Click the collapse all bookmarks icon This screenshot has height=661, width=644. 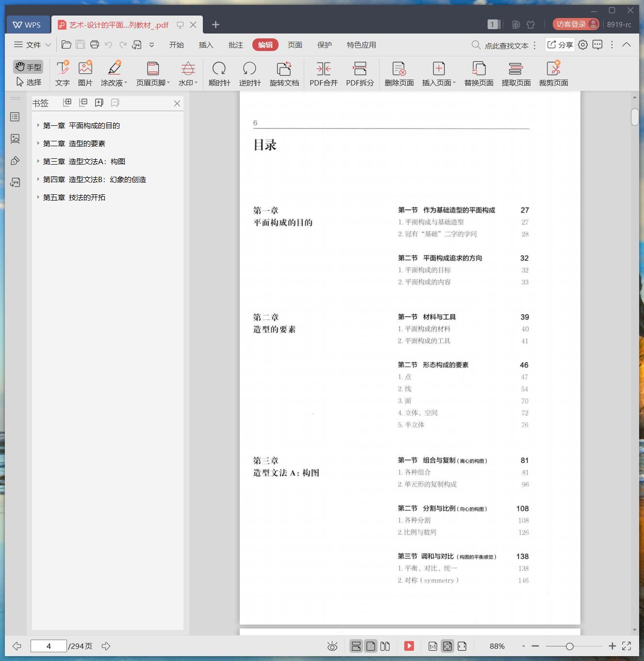(83, 102)
